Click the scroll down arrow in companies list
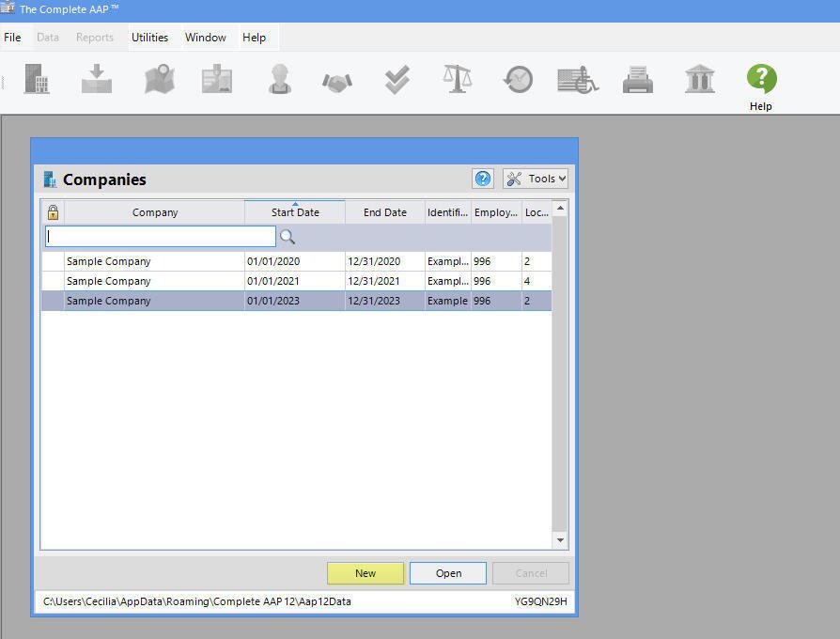Image resolution: width=840 pixels, height=639 pixels. [x=560, y=540]
